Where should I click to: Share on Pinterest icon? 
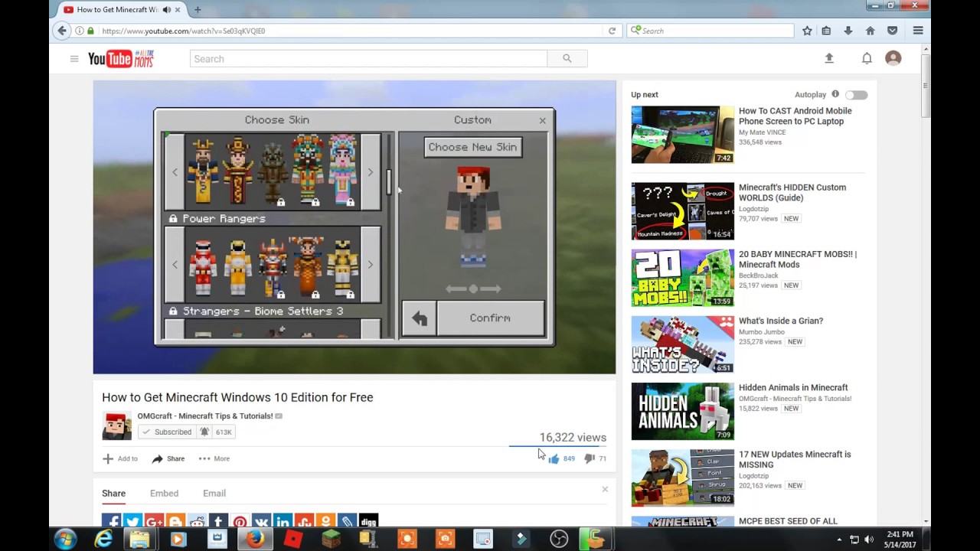point(240,522)
